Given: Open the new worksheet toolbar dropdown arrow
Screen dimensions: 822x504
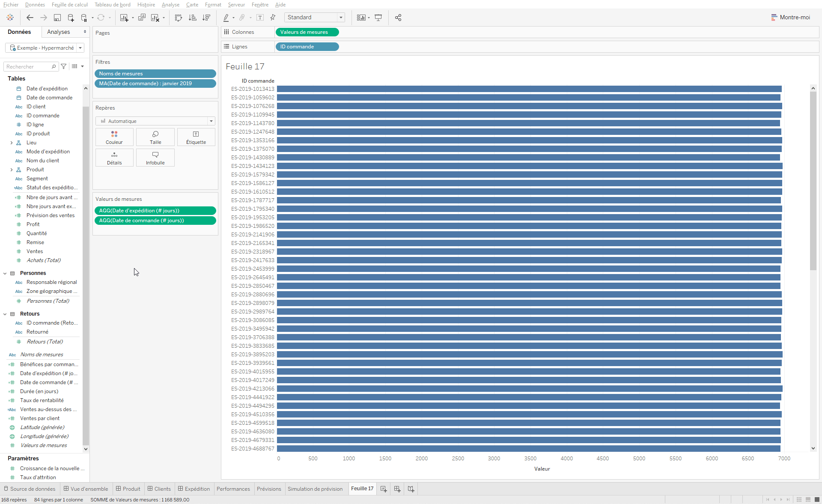Looking at the screenshot, I should click(x=133, y=18).
